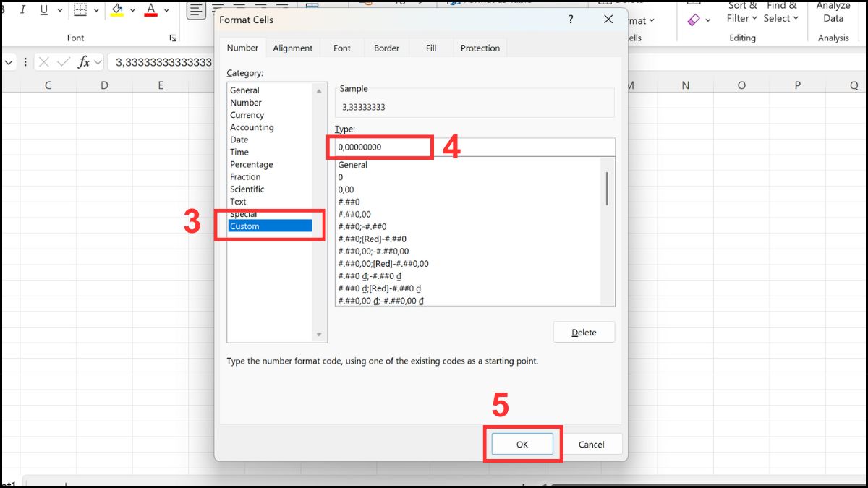Toggle left text alignment
This screenshot has height=488, width=868.
(x=195, y=9)
